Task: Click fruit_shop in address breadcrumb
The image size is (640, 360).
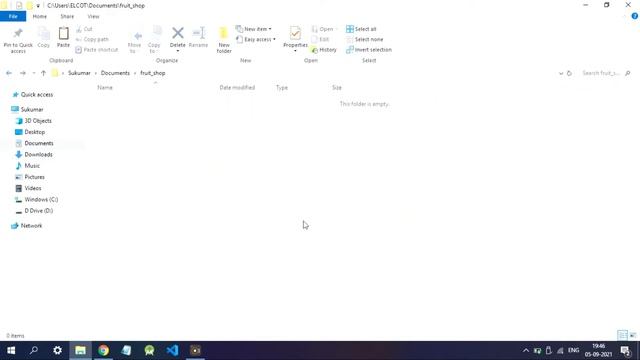Action: (153, 73)
